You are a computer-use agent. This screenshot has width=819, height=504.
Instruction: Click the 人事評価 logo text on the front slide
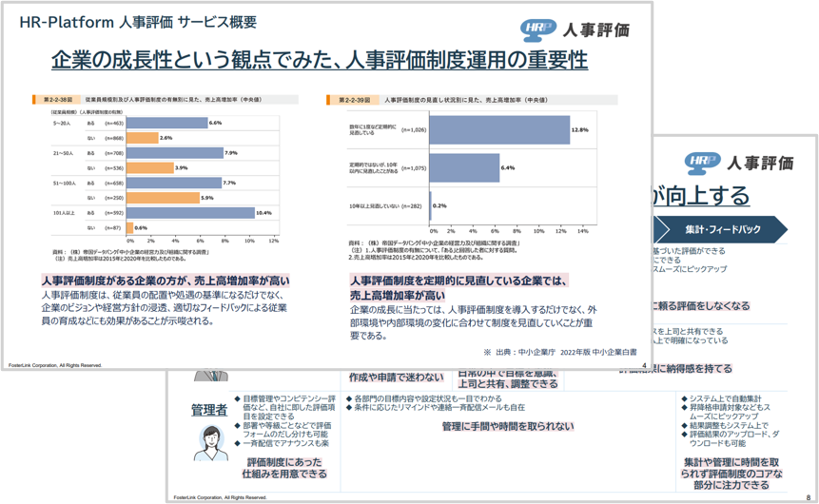596,29
